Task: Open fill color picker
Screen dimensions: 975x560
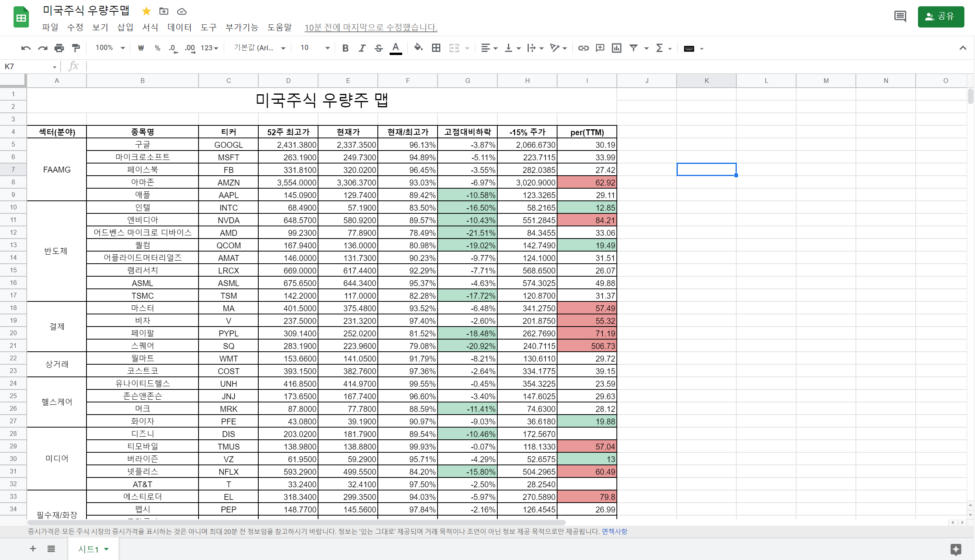Action: click(418, 48)
